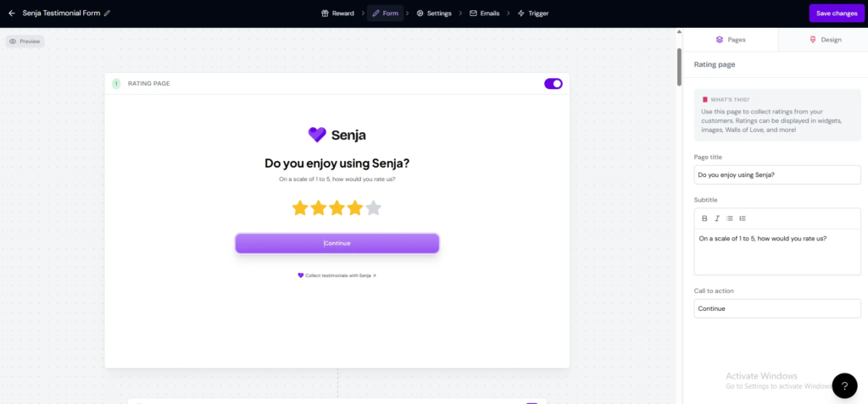Switch to the Pages tab
Viewport: 868px width, 404px height.
click(x=731, y=40)
